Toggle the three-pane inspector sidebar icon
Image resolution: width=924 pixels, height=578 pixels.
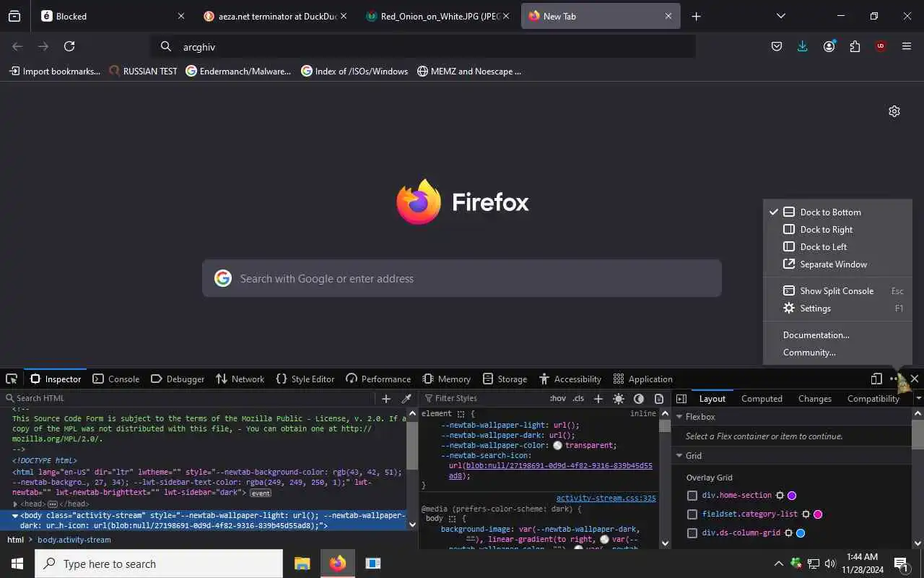pyautogui.click(x=681, y=398)
